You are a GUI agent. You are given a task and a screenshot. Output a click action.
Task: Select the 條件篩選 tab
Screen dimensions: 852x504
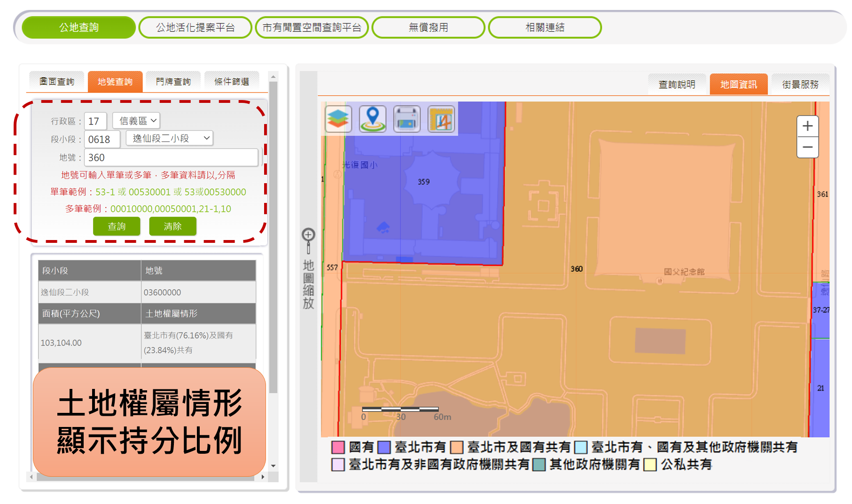pos(232,82)
